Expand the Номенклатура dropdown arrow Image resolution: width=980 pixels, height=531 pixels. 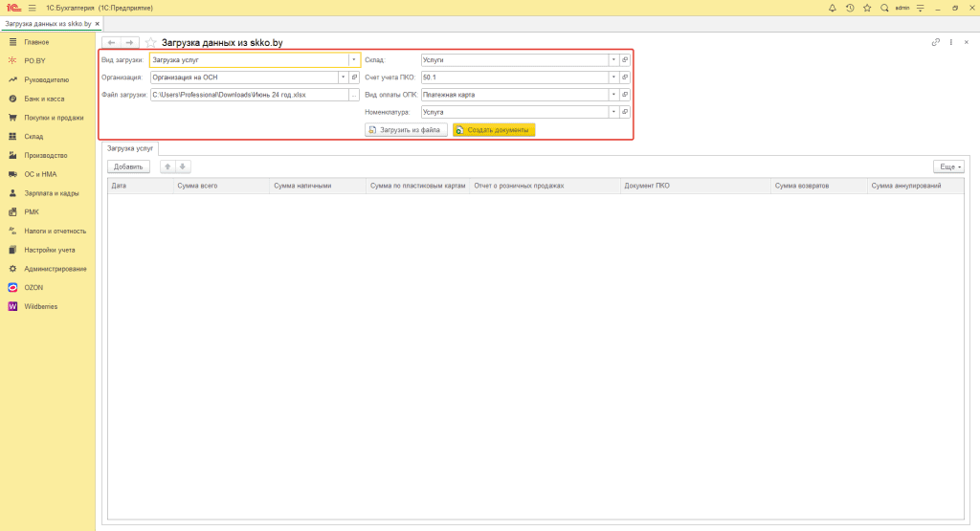(613, 112)
